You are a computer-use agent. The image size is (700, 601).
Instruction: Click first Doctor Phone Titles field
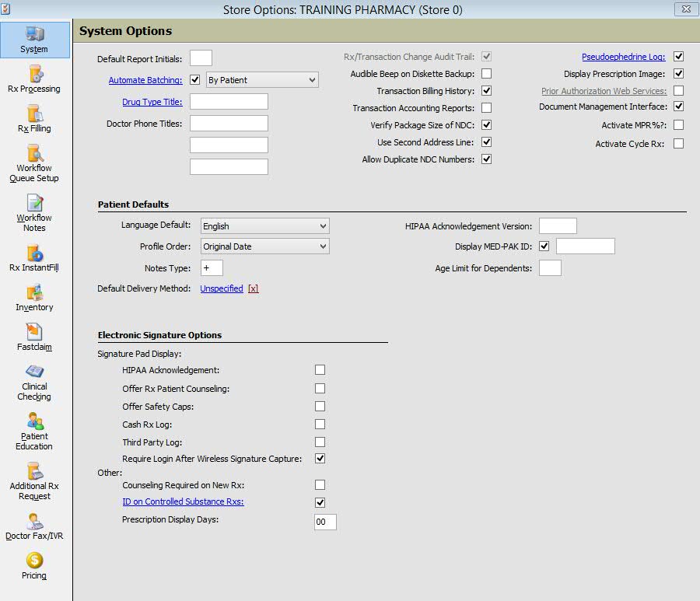(229, 123)
